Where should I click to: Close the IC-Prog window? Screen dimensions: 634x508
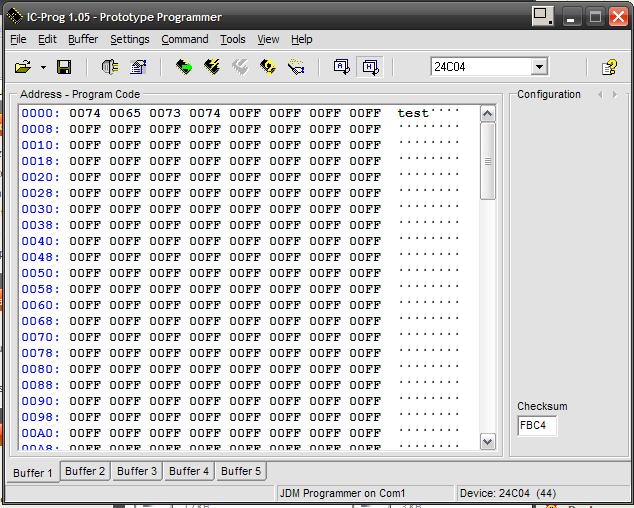pos(619,17)
